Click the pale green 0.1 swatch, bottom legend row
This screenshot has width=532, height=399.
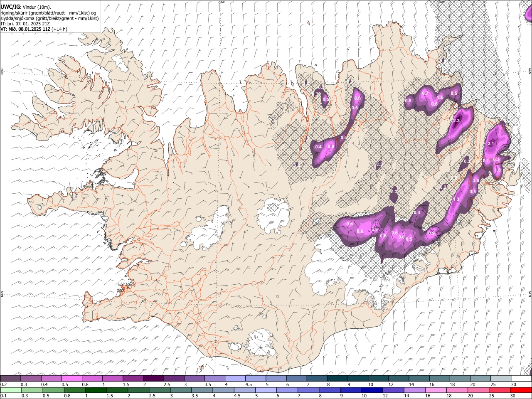coord(10,390)
